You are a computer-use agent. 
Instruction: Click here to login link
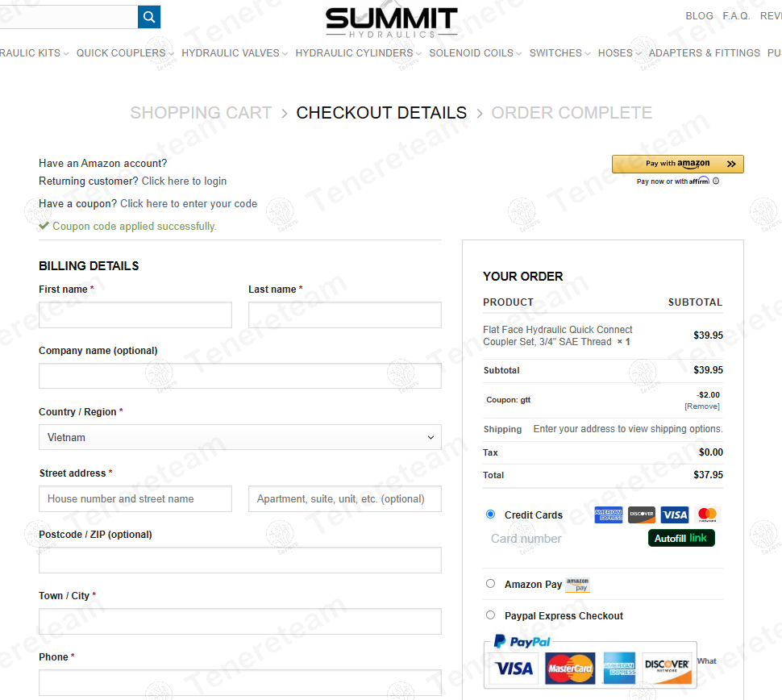[x=184, y=181]
